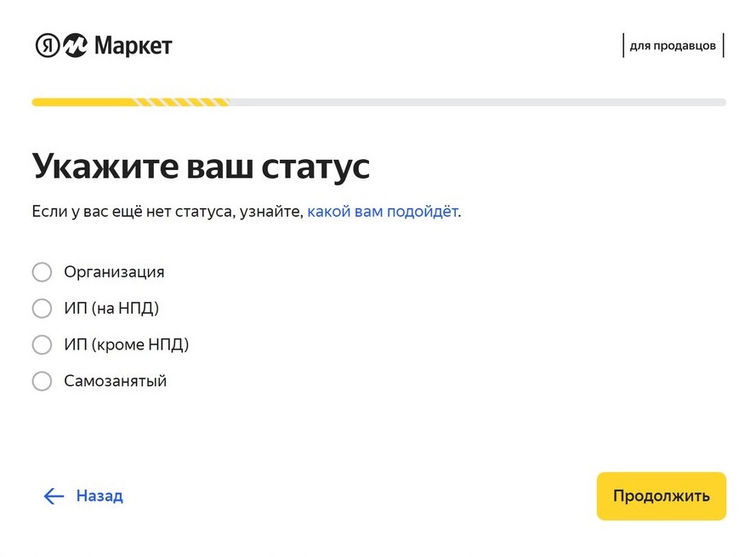756x557 pixels.
Task: Click the "ИП (кроме НПД)" option label text
Action: click(126, 344)
